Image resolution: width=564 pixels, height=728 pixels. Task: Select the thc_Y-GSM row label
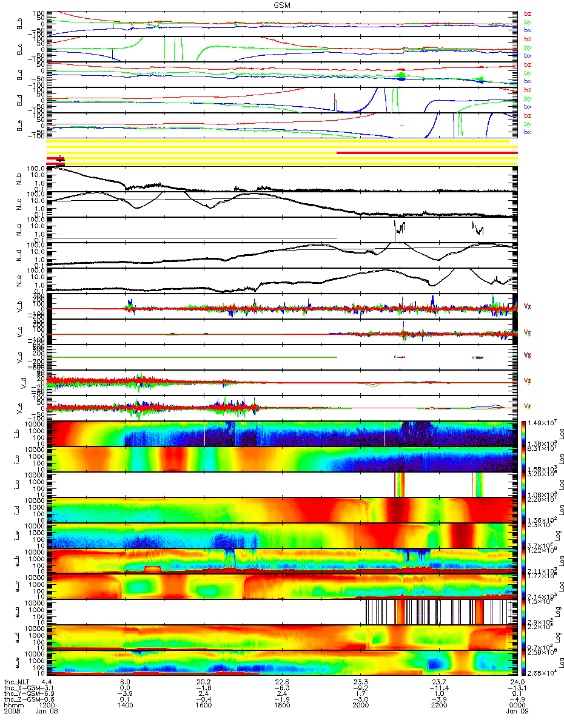click(x=22, y=693)
